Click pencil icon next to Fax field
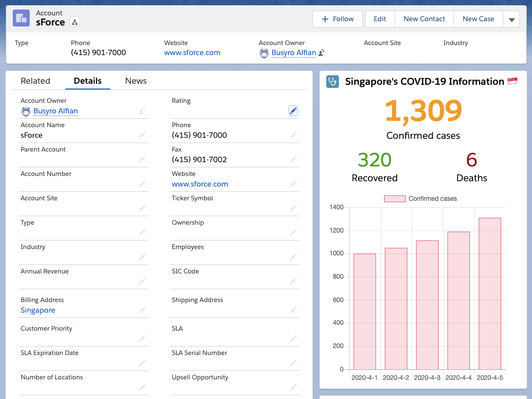The image size is (532, 399). click(293, 159)
